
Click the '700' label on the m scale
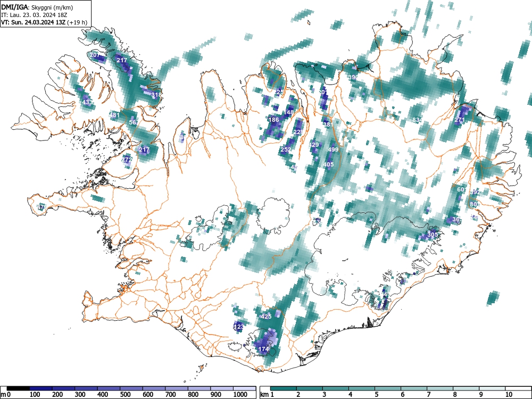pos(170,395)
